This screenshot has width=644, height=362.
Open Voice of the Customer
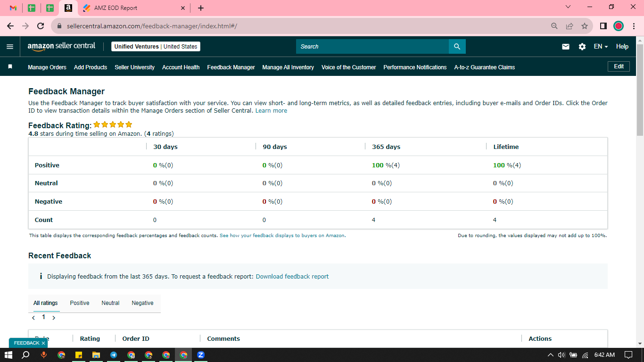tap(349, 67)
